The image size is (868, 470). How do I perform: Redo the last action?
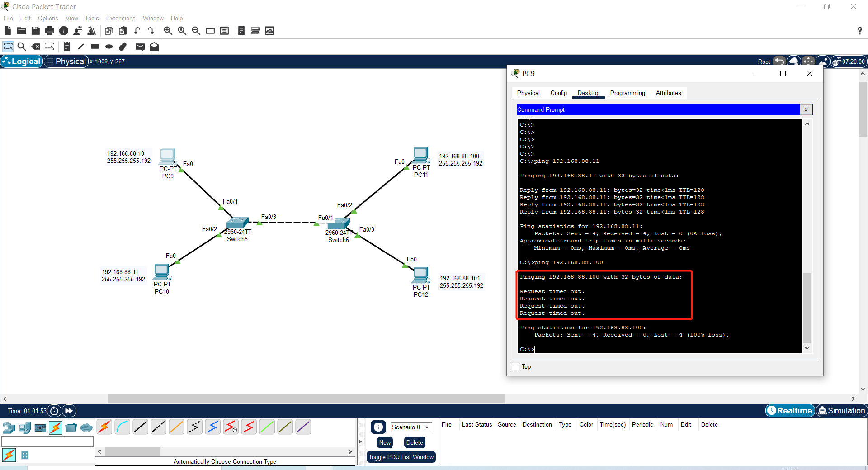coord(151,31)
